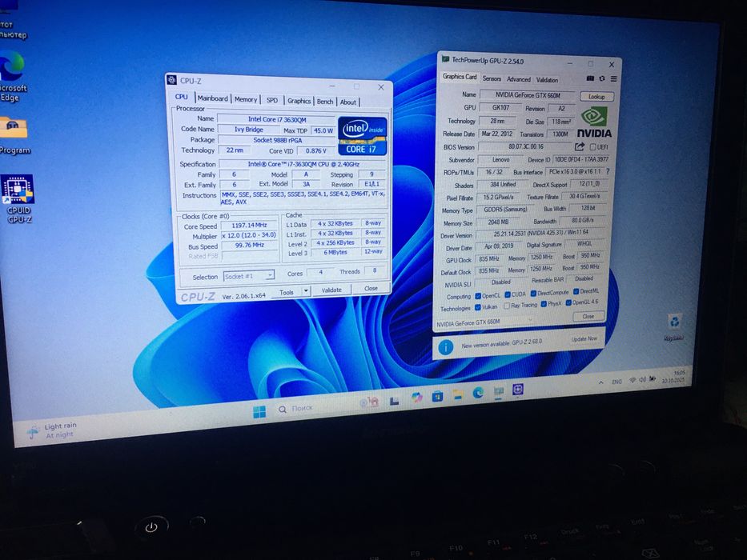
Task: Open the GPU-Z hamburger menu
Action: (x=613, y=79)
